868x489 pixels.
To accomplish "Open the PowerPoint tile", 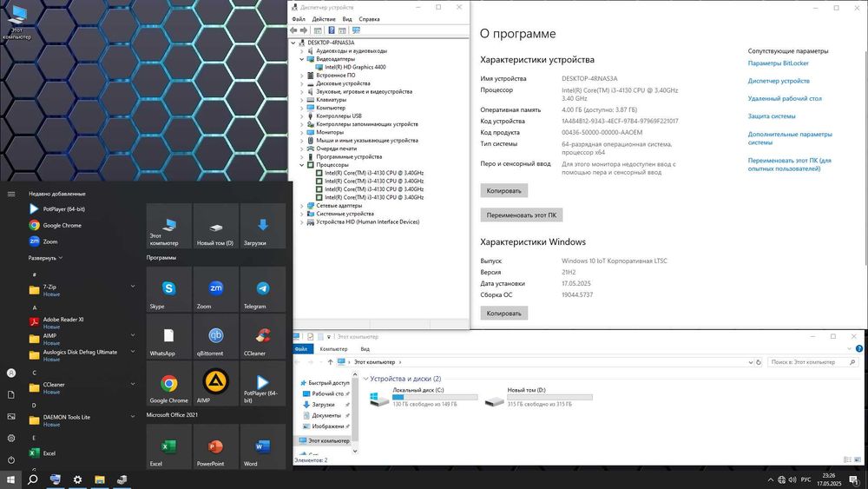I will [216, 447].
